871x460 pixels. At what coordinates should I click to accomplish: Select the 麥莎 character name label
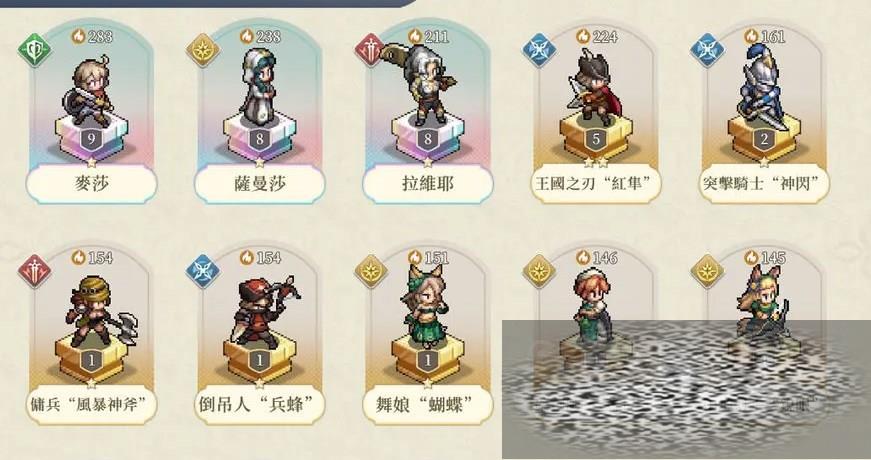pos(92,183)
